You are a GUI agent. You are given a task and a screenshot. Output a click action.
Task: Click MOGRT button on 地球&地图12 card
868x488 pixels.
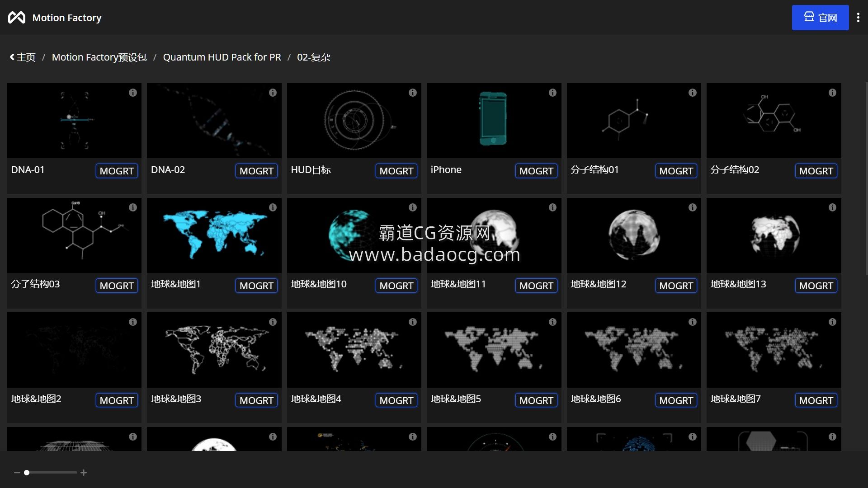[x=676, y=286]
